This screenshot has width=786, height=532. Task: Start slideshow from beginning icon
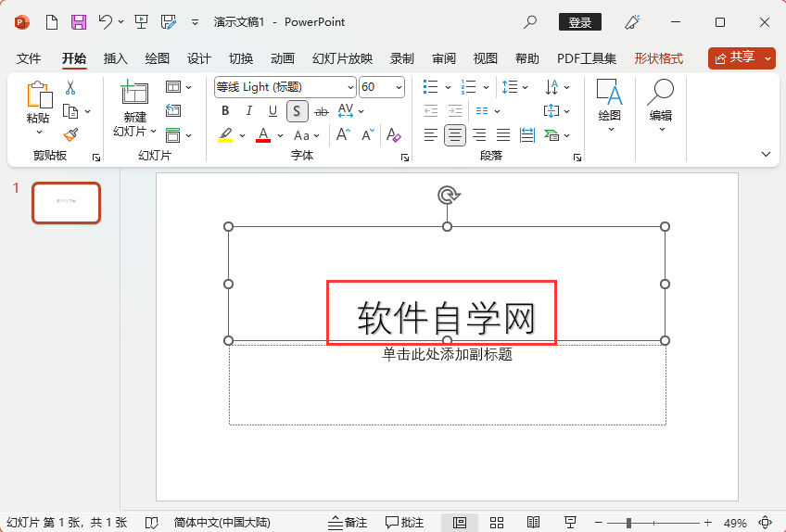click(142, 22)
